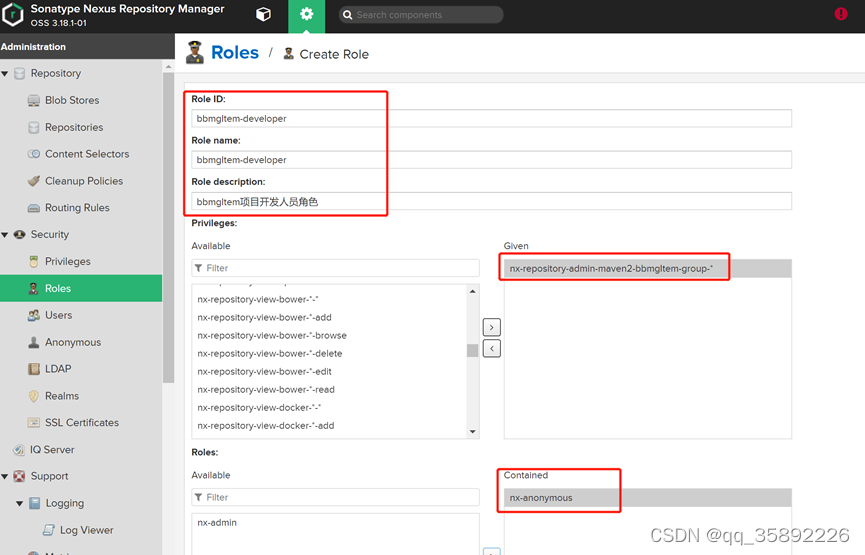Go back via Roles breadcrumb link
Viewport: 865px width, 555px height.
tap(234, 52)
